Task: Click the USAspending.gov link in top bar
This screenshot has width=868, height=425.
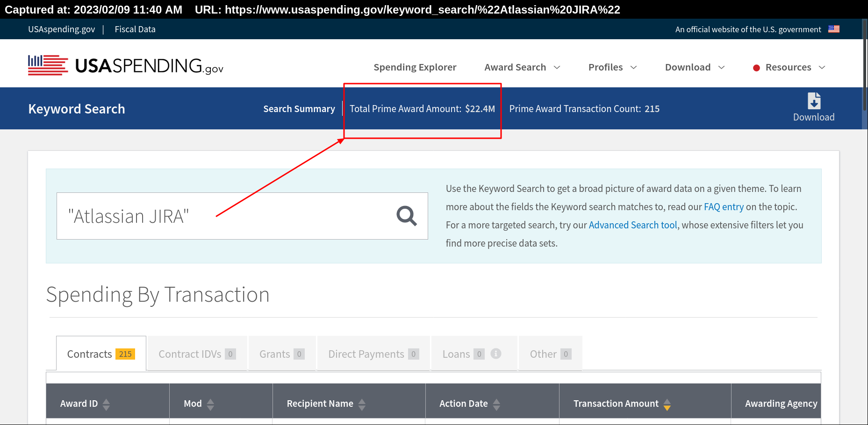Action: (x=61, y=29)
